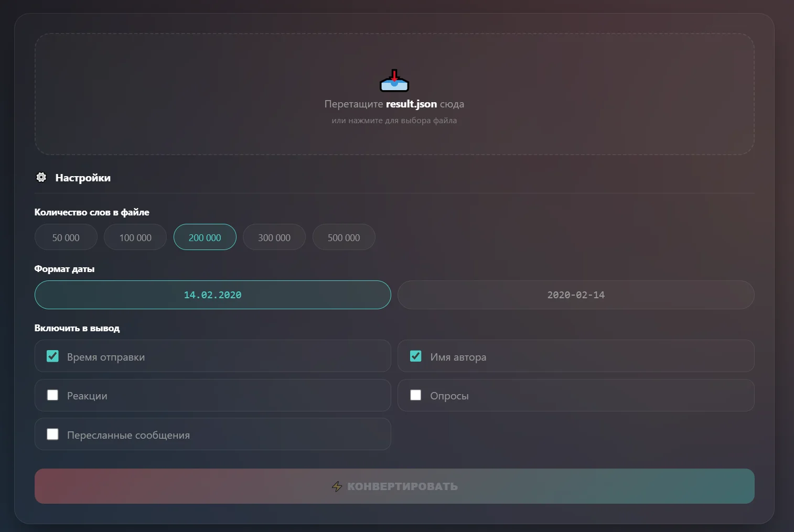Check the Пересланные сообщения checkbox
Viewport: 794px width, 532px height.
pos(53,435)
